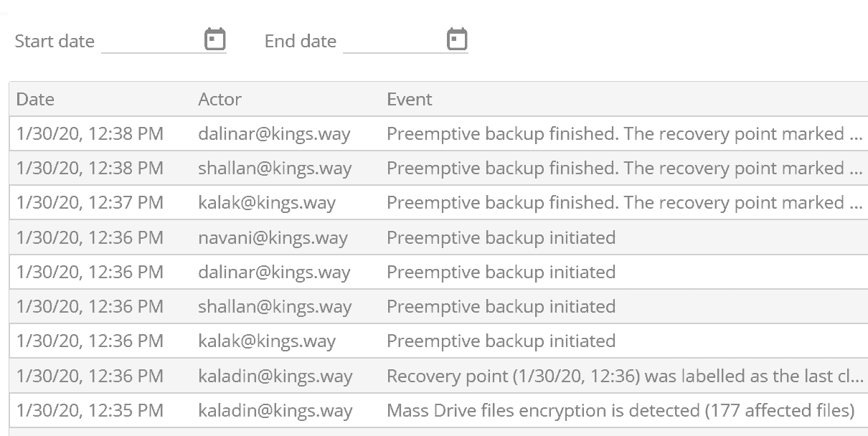Click the 12:35 PM date cell

(90, 410)
